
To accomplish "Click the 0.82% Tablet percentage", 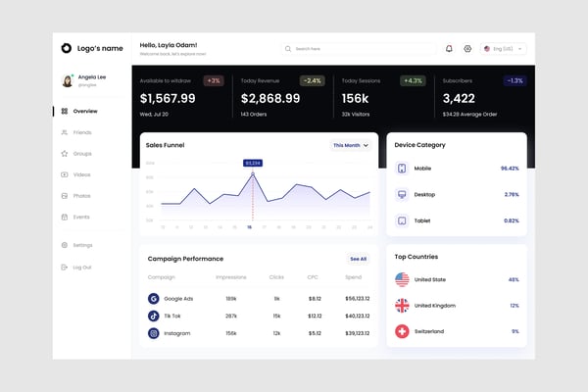I will [512, 220].
